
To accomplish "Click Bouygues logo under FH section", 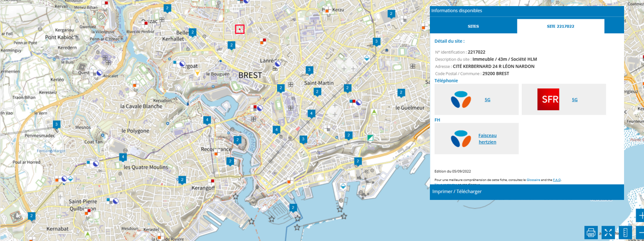I will [461, 139].
